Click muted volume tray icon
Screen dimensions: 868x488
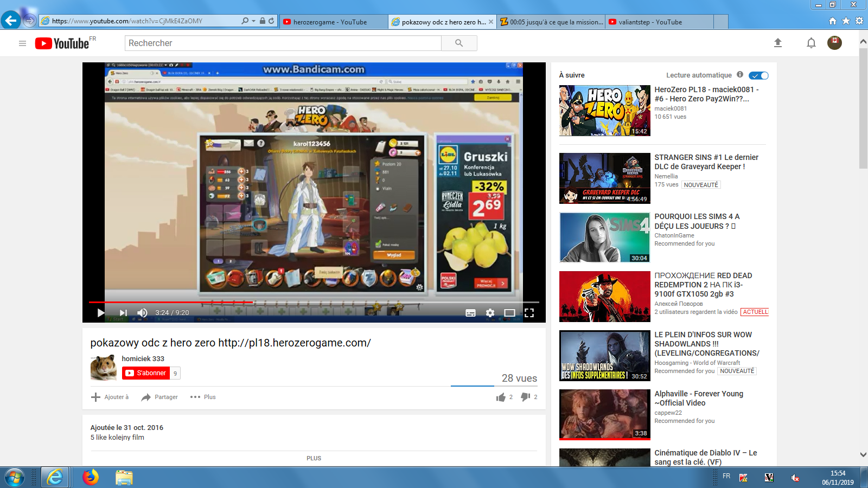(x=795, y=478)
